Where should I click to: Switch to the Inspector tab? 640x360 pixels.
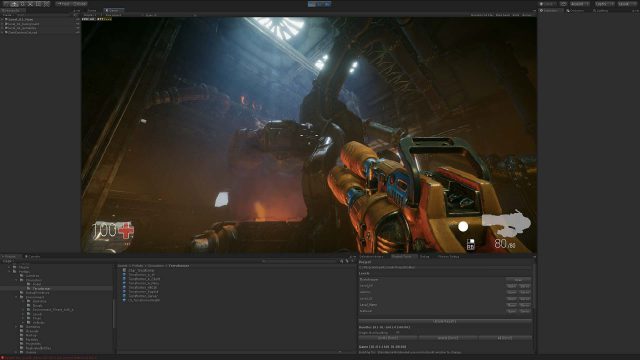pos(550,11)
